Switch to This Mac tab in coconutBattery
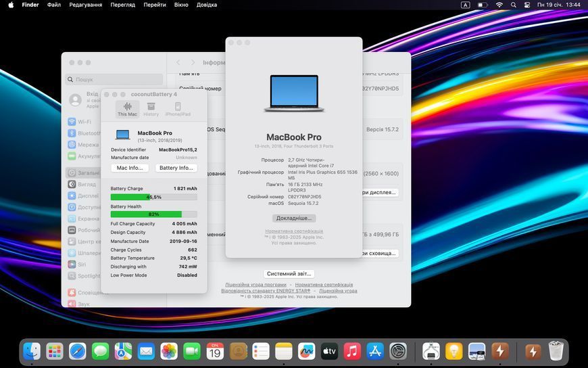This screenshot has height=368, width=588. [128, 110]
